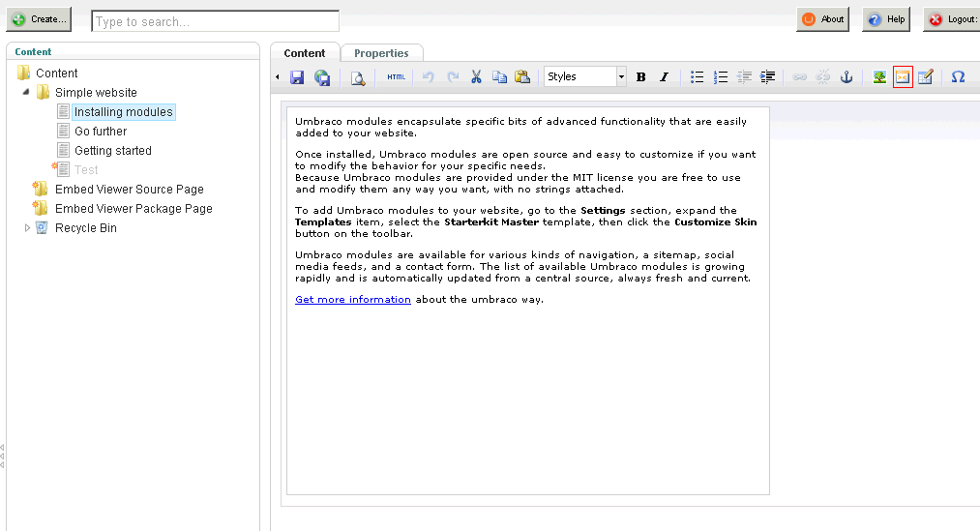Screen dimensions: 980x531
Task: Cut selection with the scissors icon
Action: [476, 76]
